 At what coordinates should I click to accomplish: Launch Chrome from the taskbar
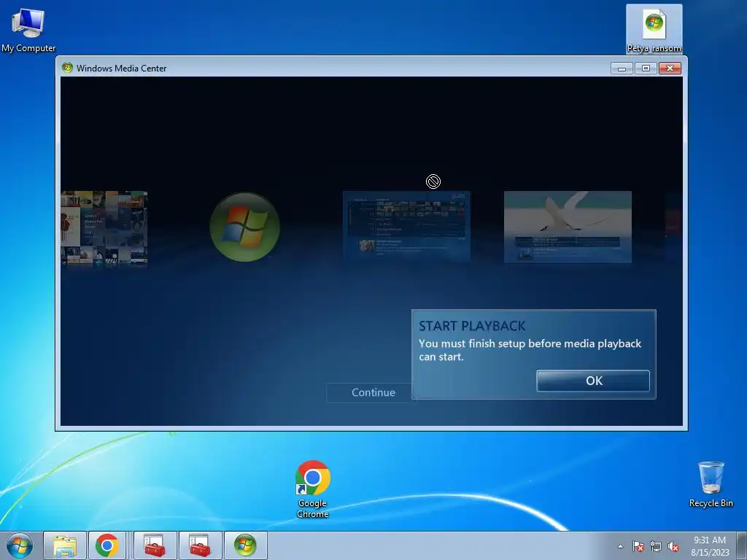tap(107, 545)
